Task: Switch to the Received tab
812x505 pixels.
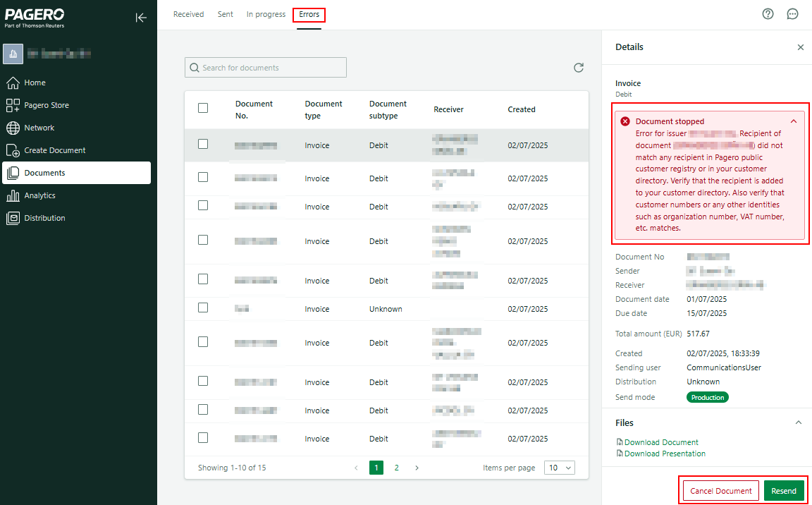Action: click(x=188, y=14)
